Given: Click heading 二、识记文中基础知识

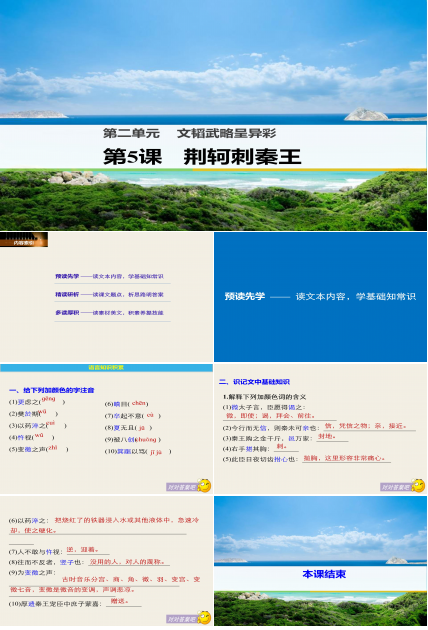Looking at the screenshot, I should 254,382.
